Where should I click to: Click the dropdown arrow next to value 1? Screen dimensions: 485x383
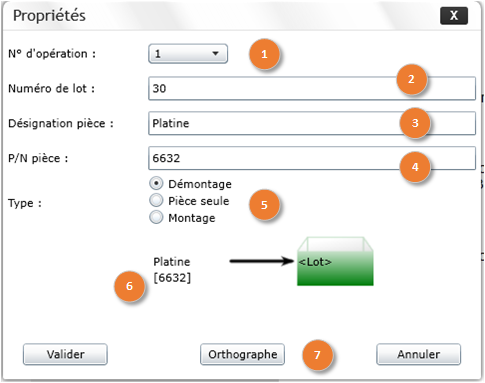tap(216, 53)
